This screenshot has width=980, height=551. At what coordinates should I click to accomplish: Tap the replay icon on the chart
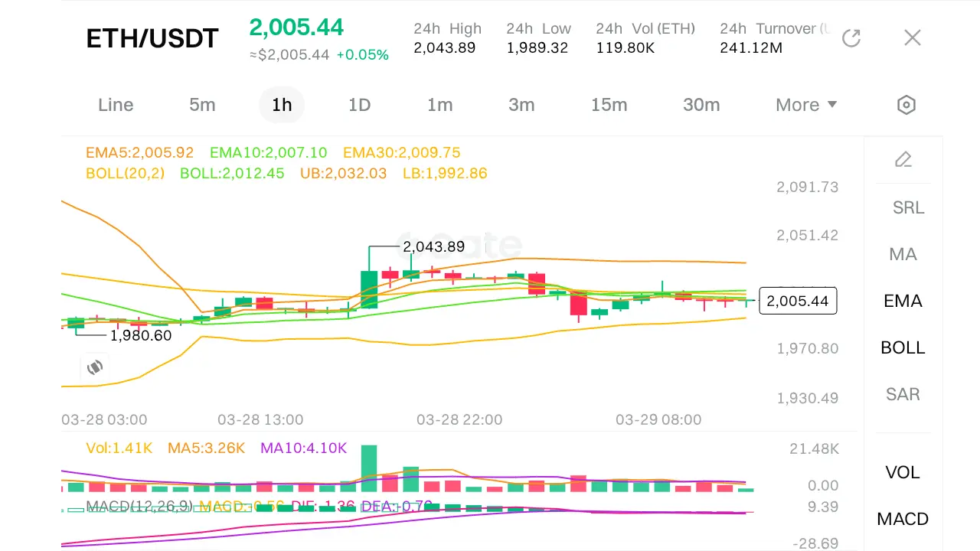pos(95,367)
